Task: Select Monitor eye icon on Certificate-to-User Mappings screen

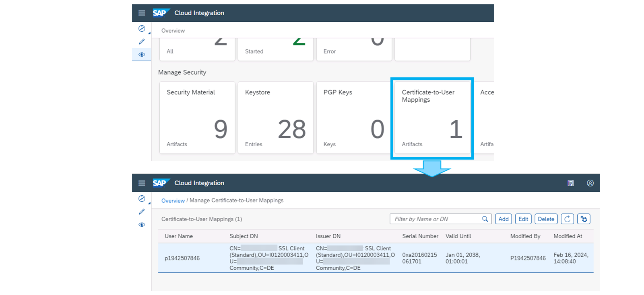Action: [x=142, y=224]
